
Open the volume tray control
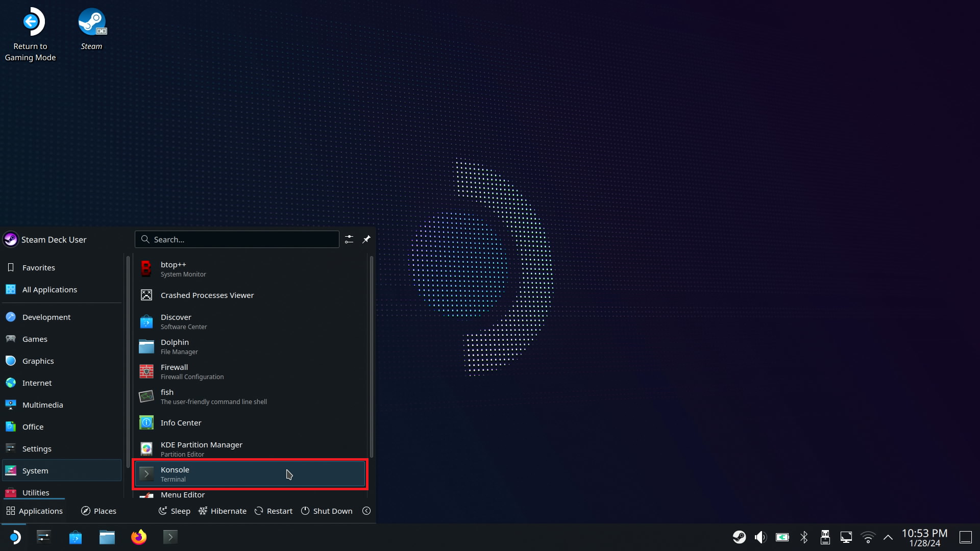(761, 537)
